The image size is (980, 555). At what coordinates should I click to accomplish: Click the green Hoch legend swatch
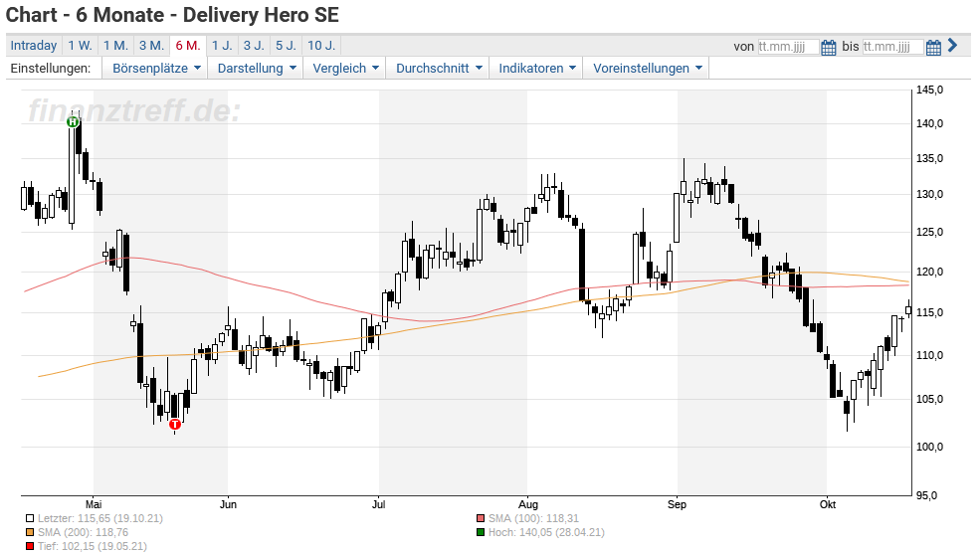[x=480, y=532]
